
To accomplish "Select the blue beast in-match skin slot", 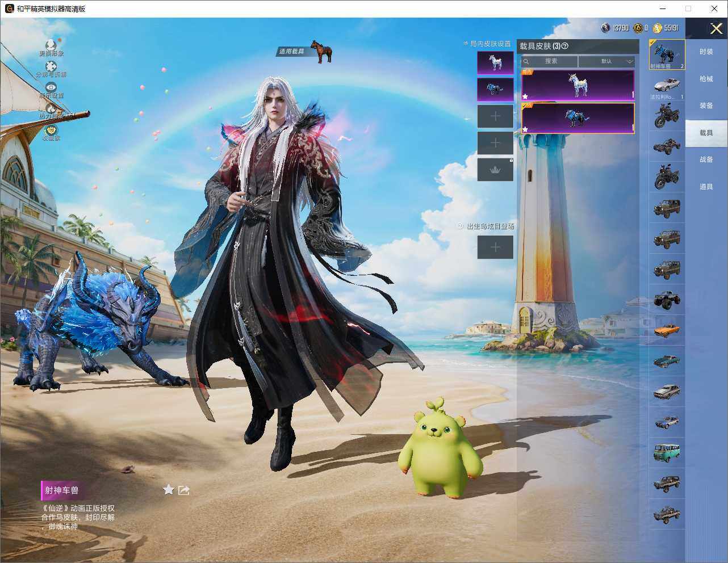I will (x=495, y=90).
